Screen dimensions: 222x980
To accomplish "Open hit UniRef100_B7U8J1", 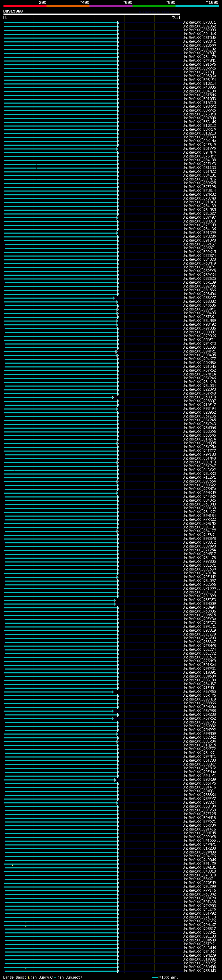I will point(199,23).
